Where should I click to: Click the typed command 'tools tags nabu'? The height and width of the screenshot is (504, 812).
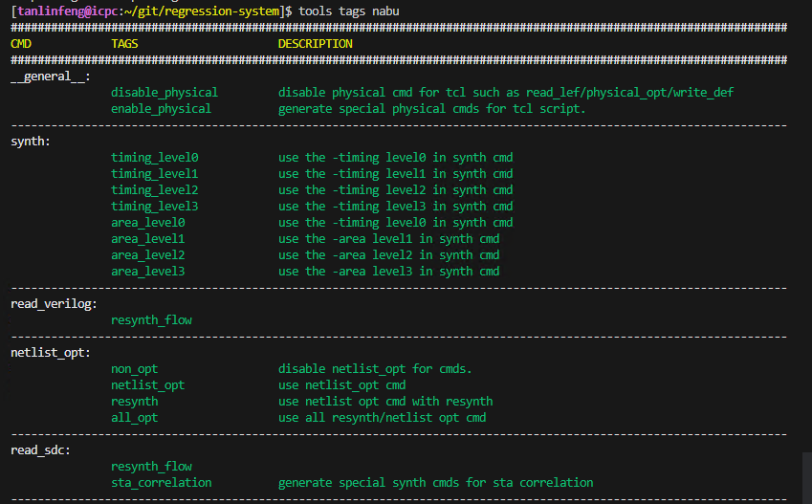tap(349, 11)
